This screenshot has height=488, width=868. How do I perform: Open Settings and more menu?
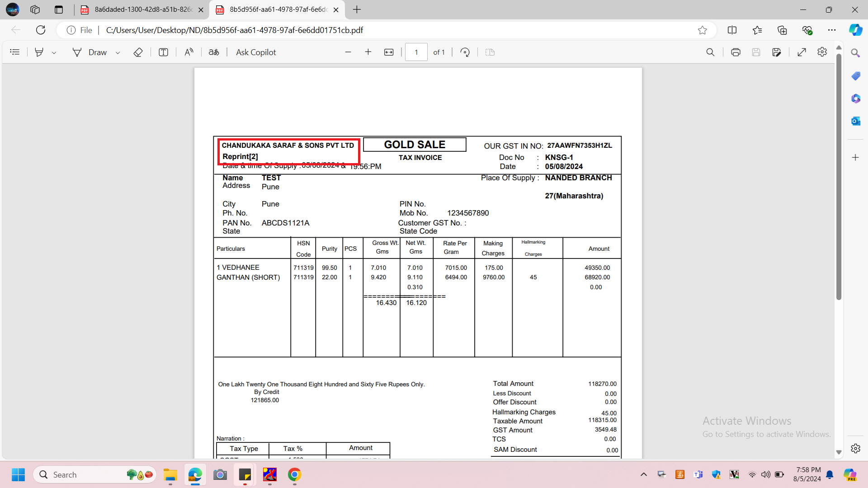coord(832,30)
